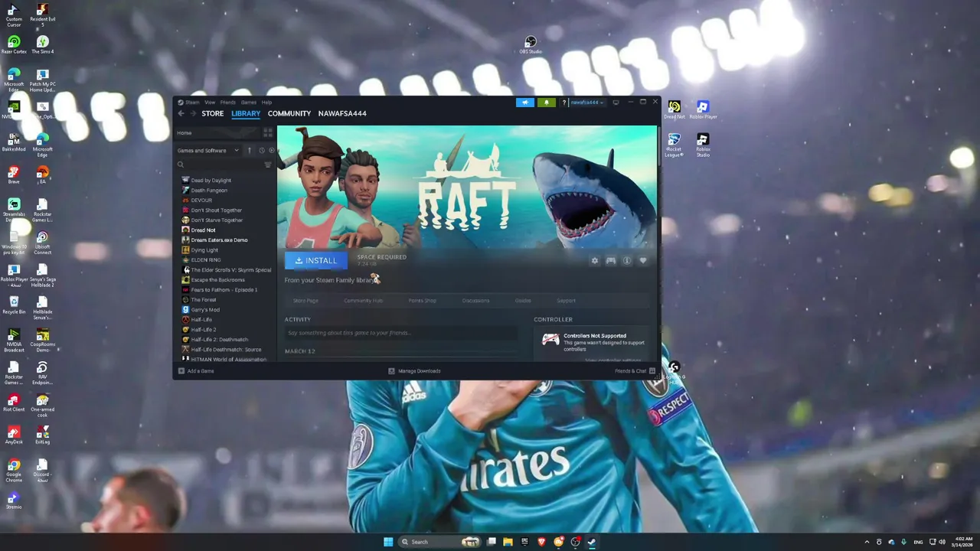This screenshot has width=980, height=551.
Task: Open the NAWAFSA444 profile tab
Action: coord(342,113)
